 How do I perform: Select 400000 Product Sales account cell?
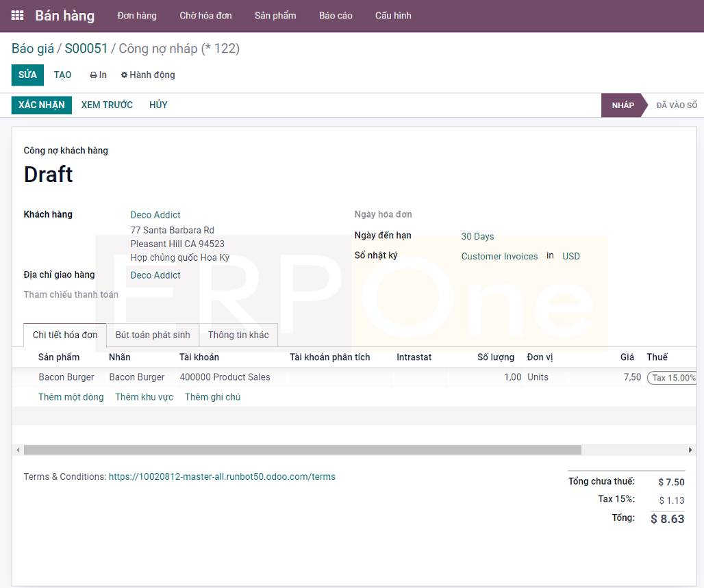tap(225, 377)
